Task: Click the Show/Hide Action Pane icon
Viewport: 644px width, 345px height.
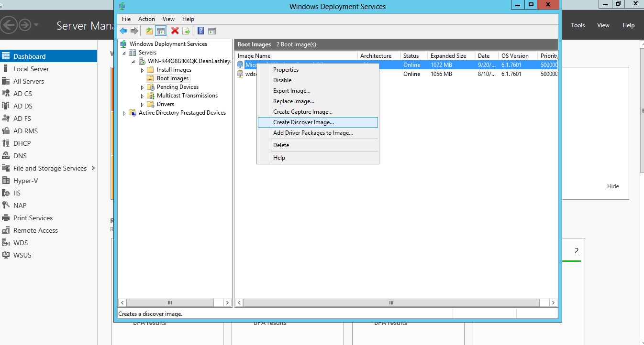Action: [212, 31]
